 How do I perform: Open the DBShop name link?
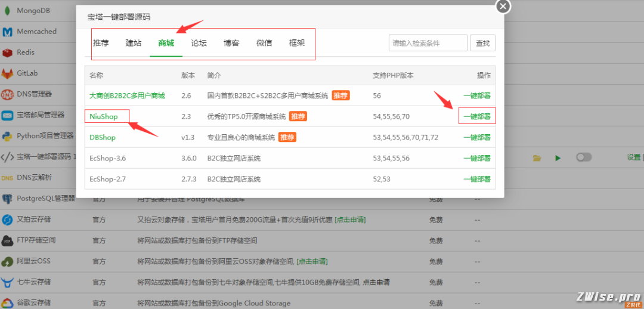103,138
